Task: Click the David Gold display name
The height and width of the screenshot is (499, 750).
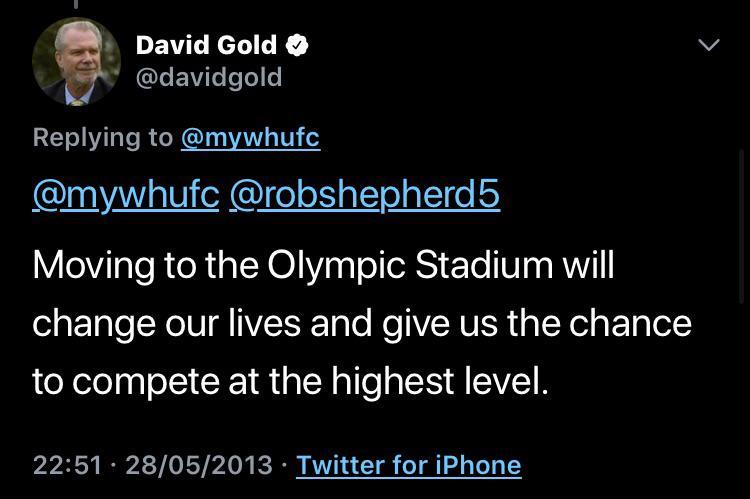Action: point(206,44)
